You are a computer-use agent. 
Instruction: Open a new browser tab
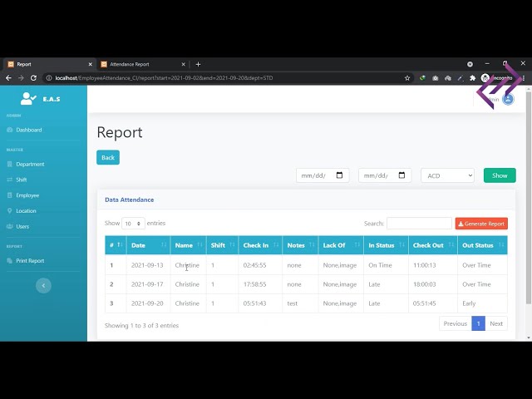click(x=198, y=64)
